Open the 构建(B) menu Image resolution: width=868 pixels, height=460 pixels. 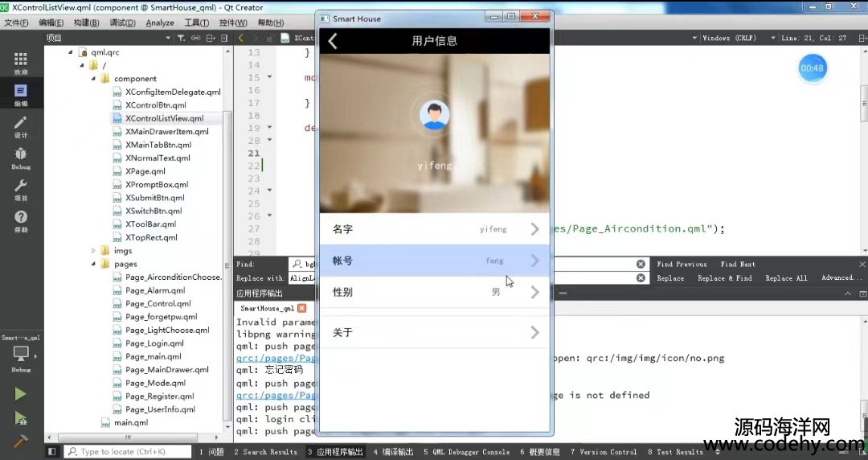pos(86,23)
